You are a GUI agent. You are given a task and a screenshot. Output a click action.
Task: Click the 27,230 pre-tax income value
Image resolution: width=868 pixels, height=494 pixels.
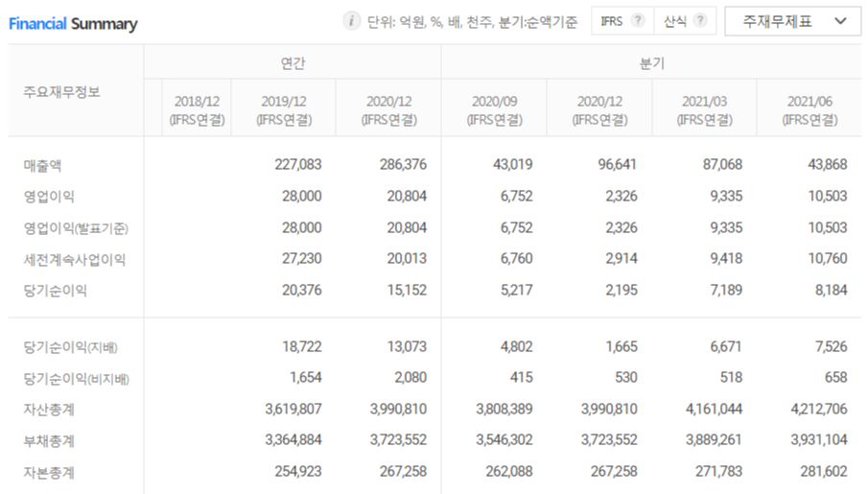[302, 259]
